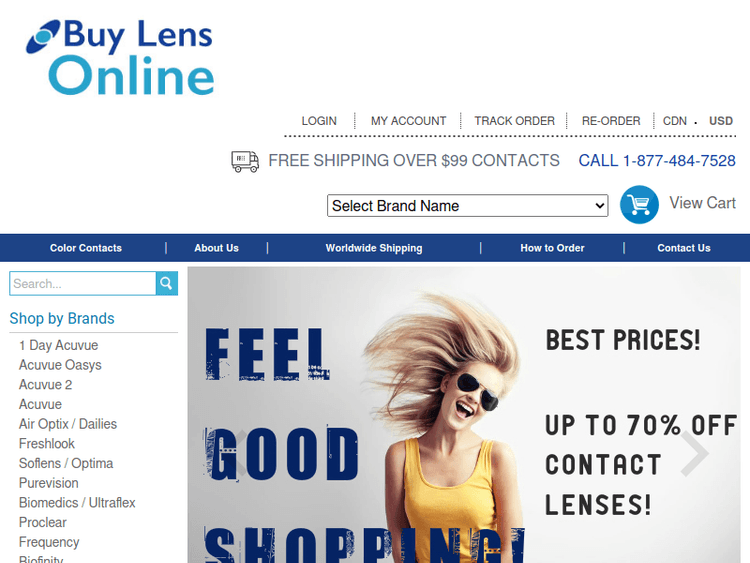Viewport: 750px width, 563px height.
Task: Click the View Cart text link
Action: coord(702,203)
